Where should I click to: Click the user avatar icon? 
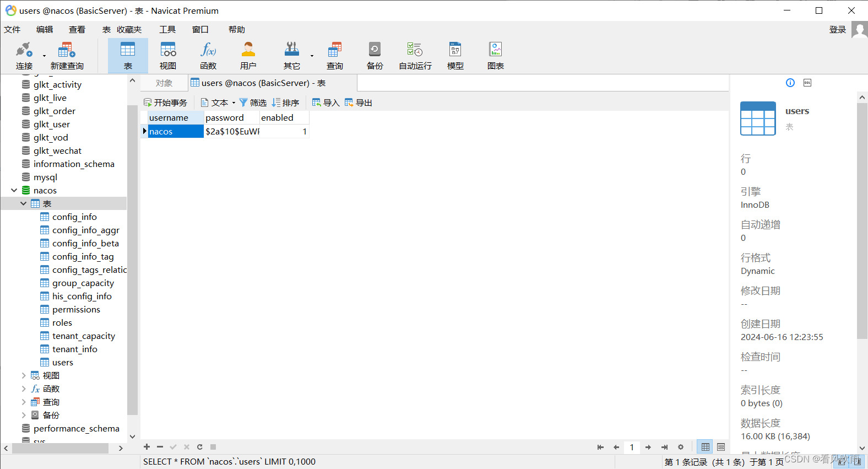coord(859,29)
